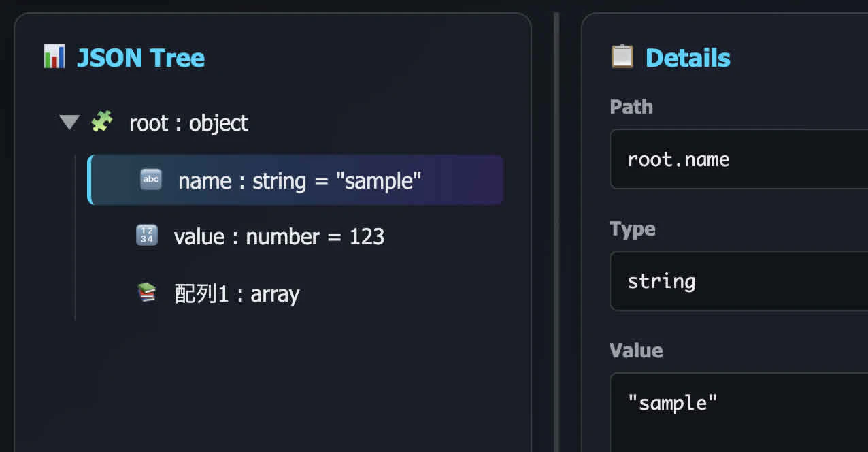The image size is (868, 452).
Task: Click the Value field showing "sample"
Action: [x=739, y=412]
